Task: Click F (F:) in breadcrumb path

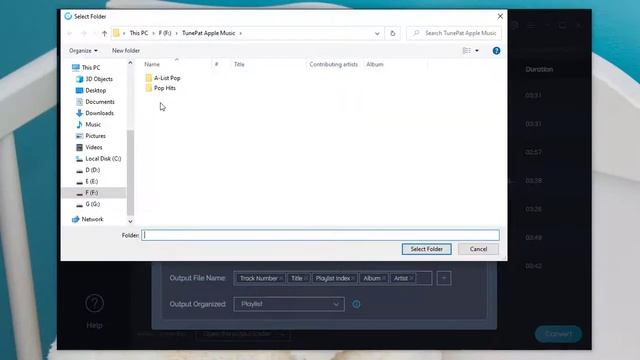Action: [165, 33]
